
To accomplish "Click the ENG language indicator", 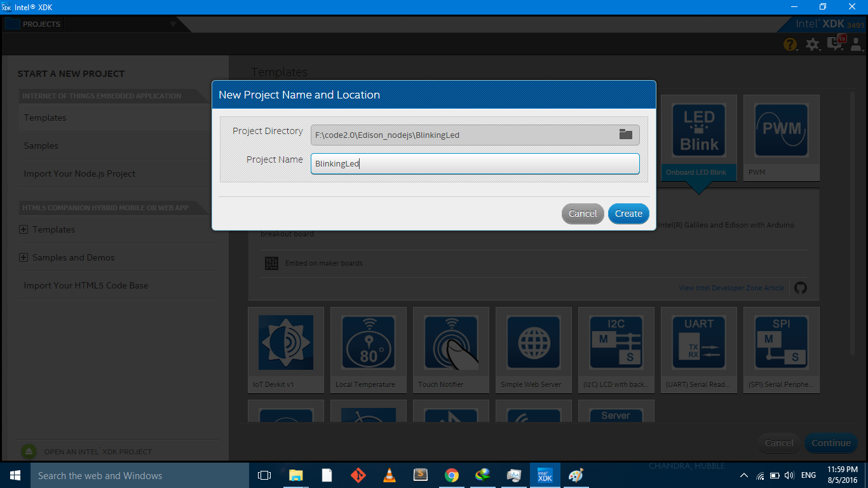I will (x=808, y=475).
